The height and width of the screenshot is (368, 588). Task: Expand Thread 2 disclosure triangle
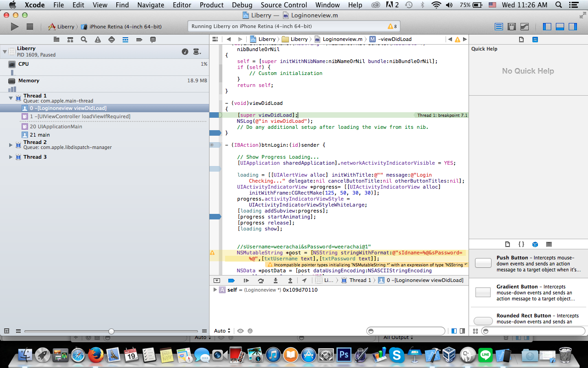(x=11, y=145)
